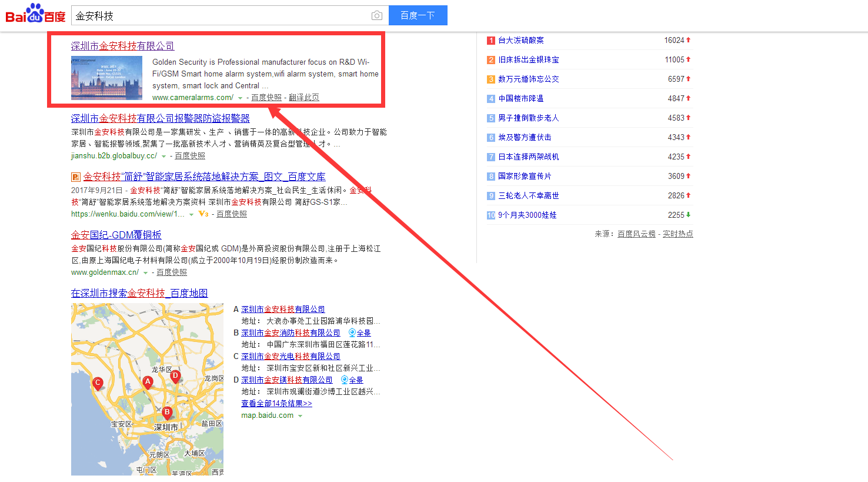Click address text 大浪办事处工业园路浦华科技园
The width and height of the screenshot is (868, 482).
(323, 321)
